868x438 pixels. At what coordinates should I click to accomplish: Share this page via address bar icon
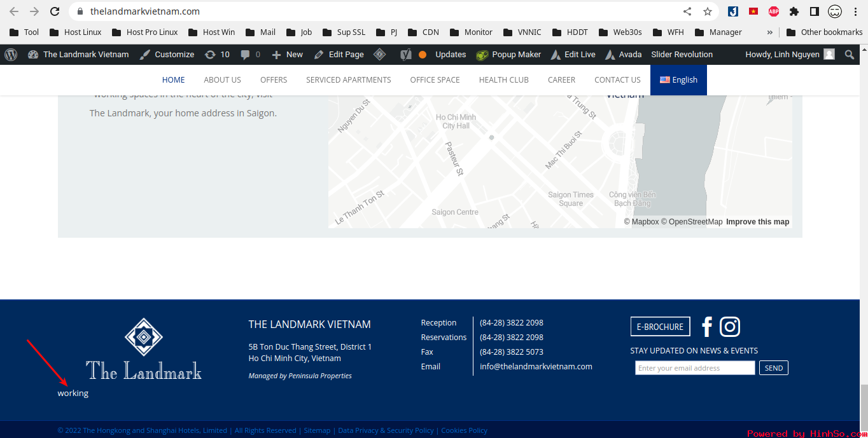pos(687,11)
